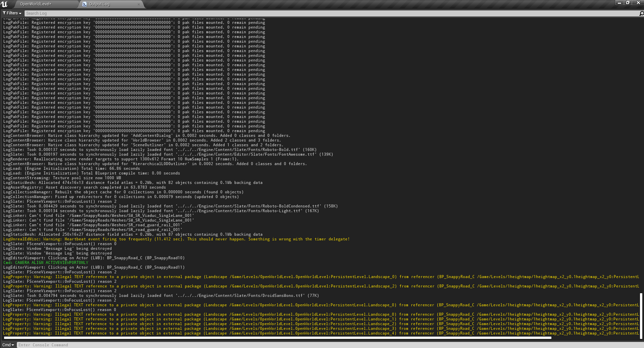The image size is (644, 348).
Task: Open the Filters dropdown
Action: tap(12, 13)
